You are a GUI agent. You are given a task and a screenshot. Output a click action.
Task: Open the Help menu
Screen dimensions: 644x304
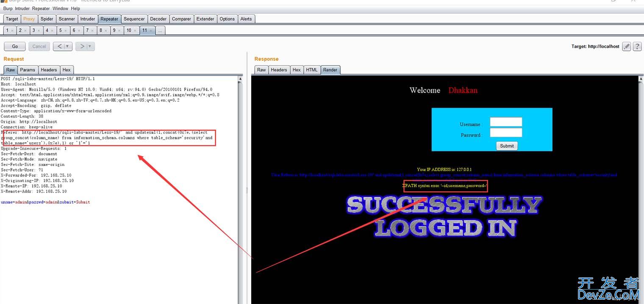(x=75, y=8)
